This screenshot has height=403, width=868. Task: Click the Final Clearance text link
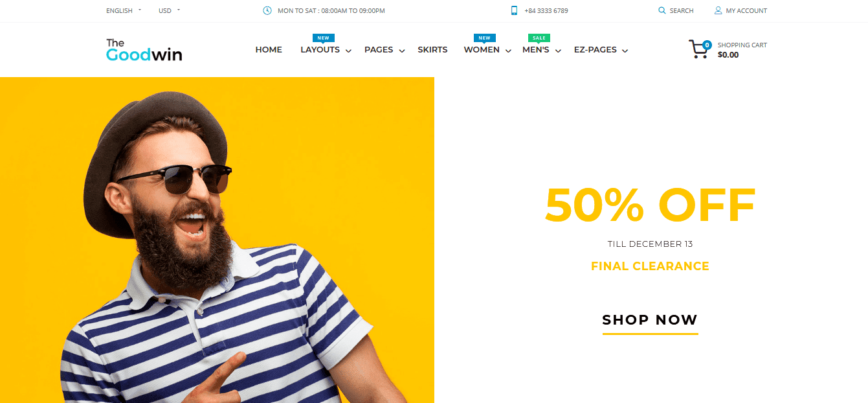point(650,266)
